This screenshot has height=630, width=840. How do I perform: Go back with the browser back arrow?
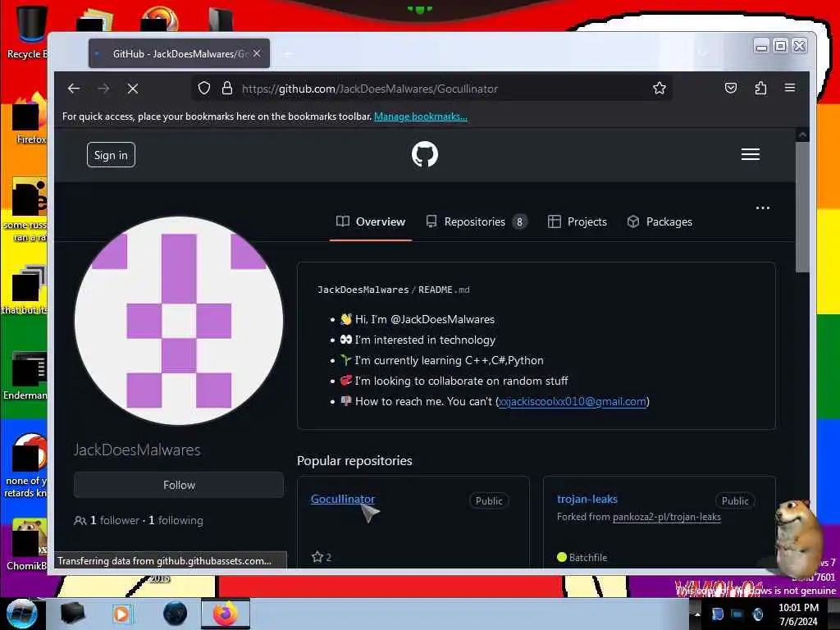tap(74, 89)
